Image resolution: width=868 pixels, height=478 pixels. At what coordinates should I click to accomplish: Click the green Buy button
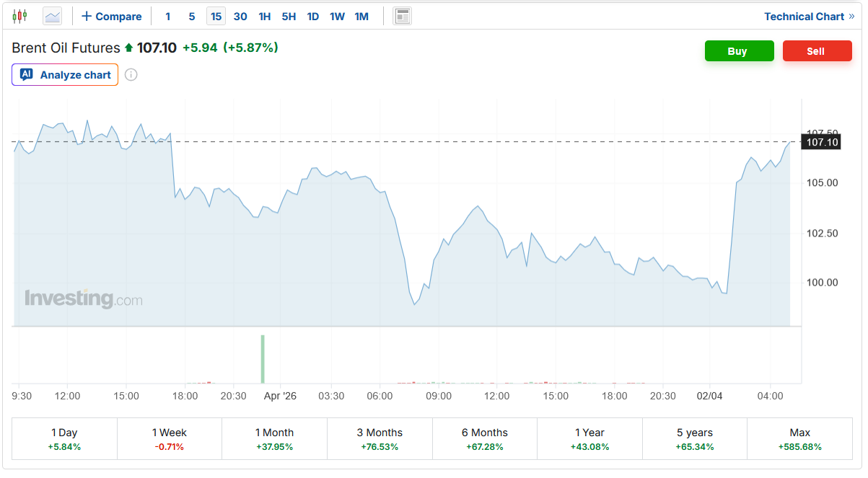coord(739,51)
